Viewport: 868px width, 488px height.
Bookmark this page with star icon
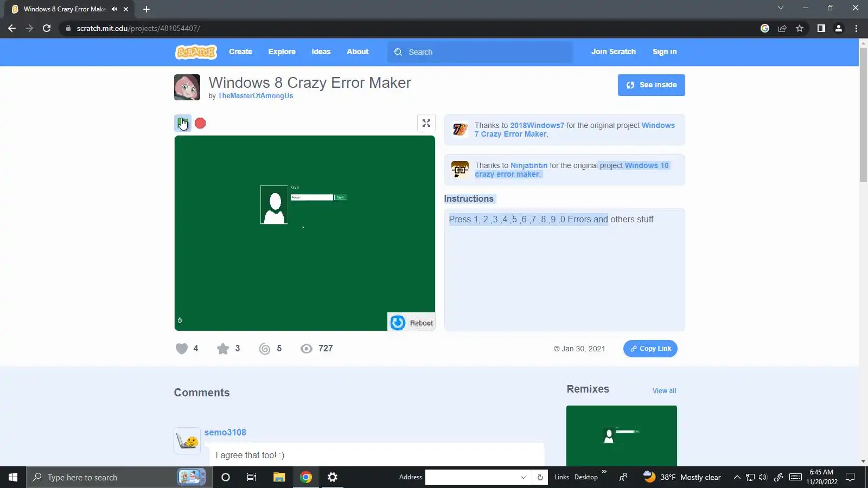(800, 28)
